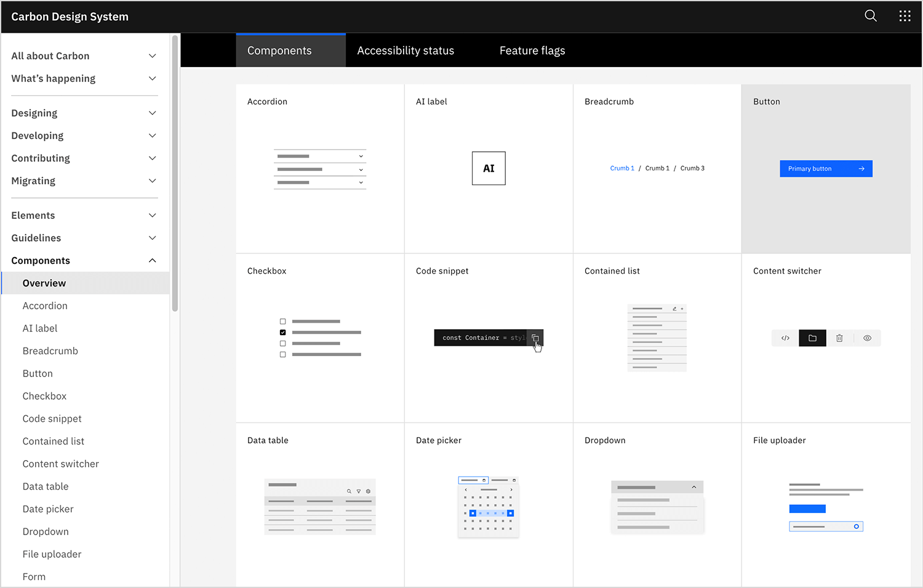Open the Date picker component card

[489, 505]
